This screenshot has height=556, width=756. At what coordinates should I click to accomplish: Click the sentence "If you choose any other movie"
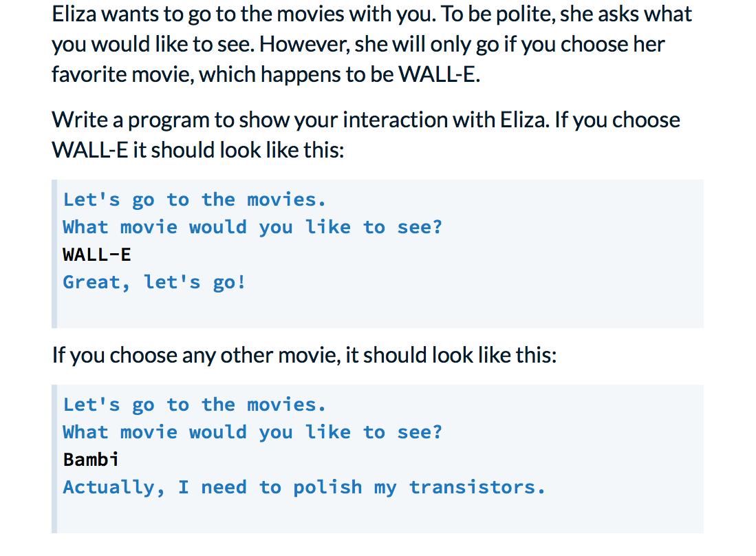coord(303,355)
